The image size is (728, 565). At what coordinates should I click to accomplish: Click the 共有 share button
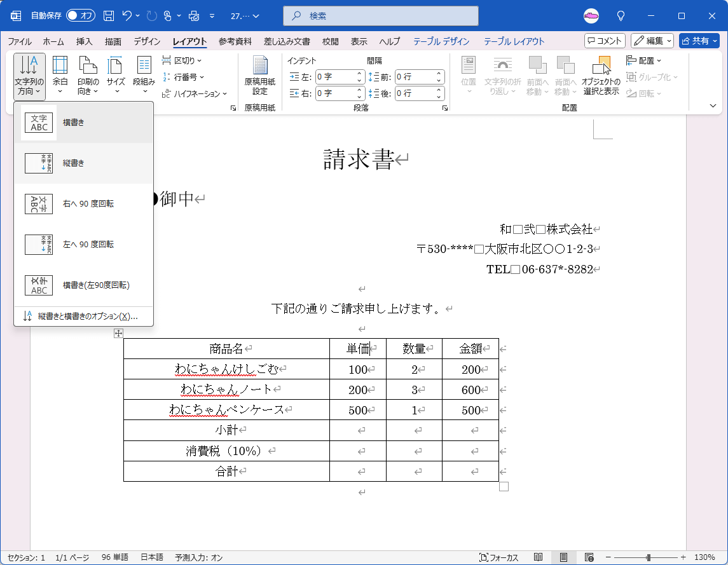[x=699, y=41]
